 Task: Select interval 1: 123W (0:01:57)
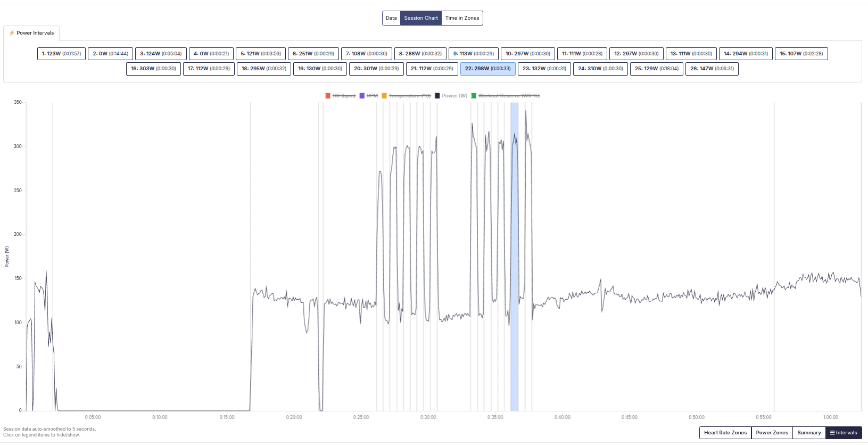pyautogui.click(x=61, y=54)
